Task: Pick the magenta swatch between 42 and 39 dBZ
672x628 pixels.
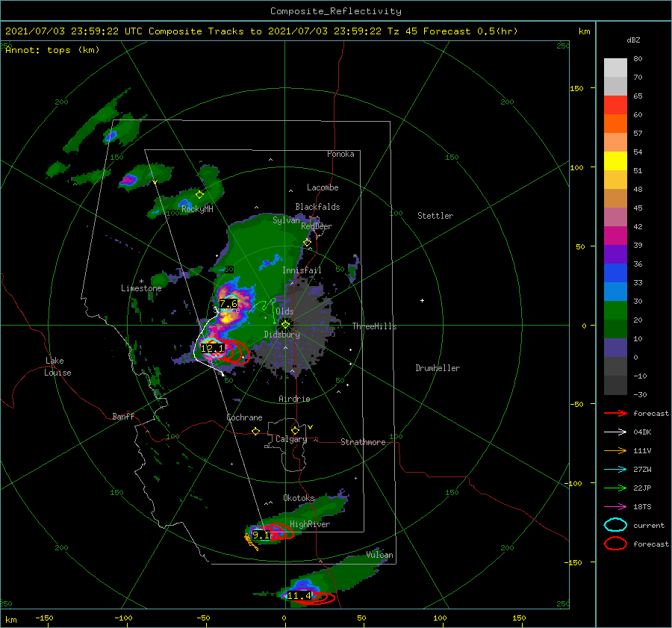Action: [x=615, y=236]
